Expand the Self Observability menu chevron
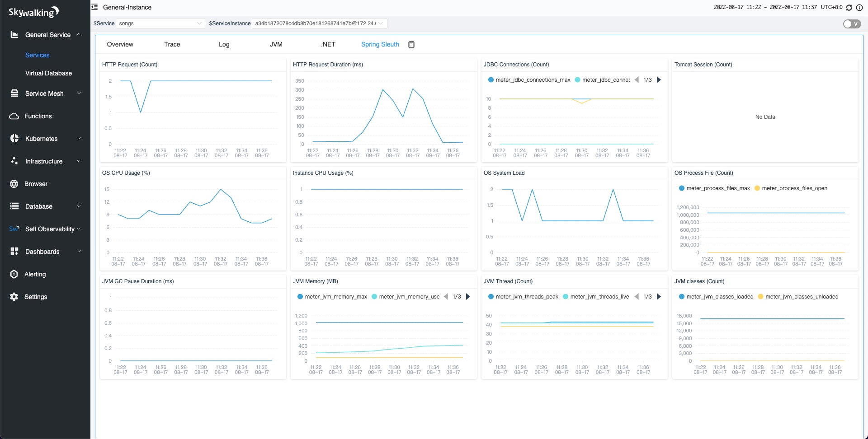 (x=79, y=229)
